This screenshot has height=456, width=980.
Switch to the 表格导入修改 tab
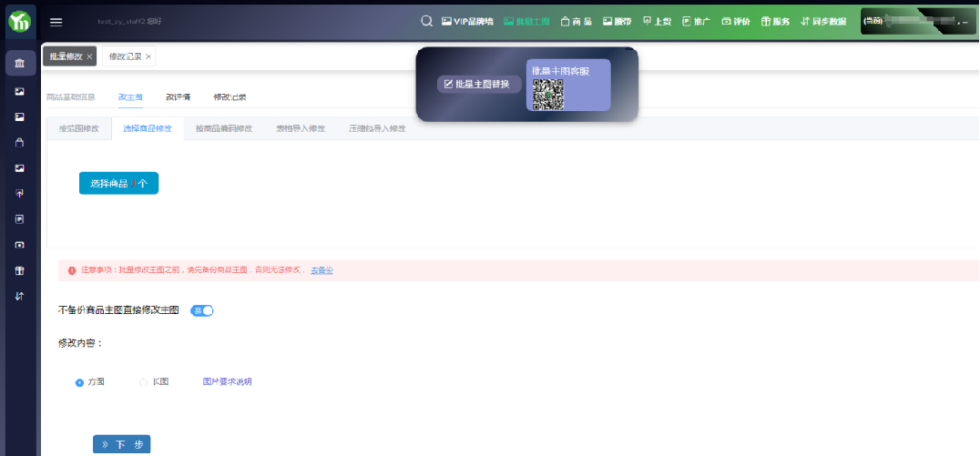pyautogui.click(x=301, y=128)
